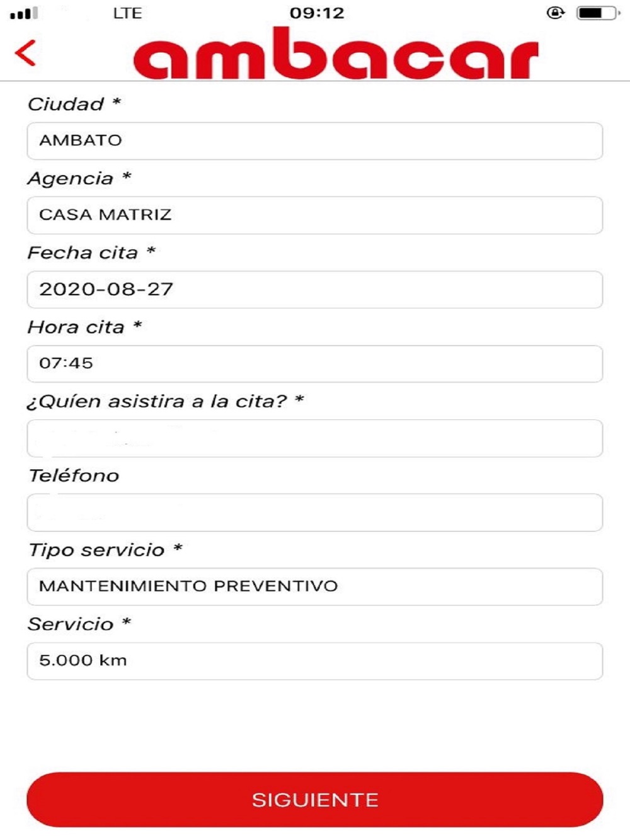Focus the Teléfono input field
630x840 pixels.
point(314,512)
